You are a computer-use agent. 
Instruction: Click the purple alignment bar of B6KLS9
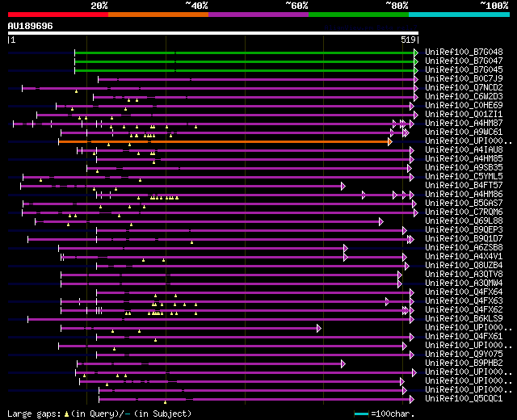pos(219,320)
